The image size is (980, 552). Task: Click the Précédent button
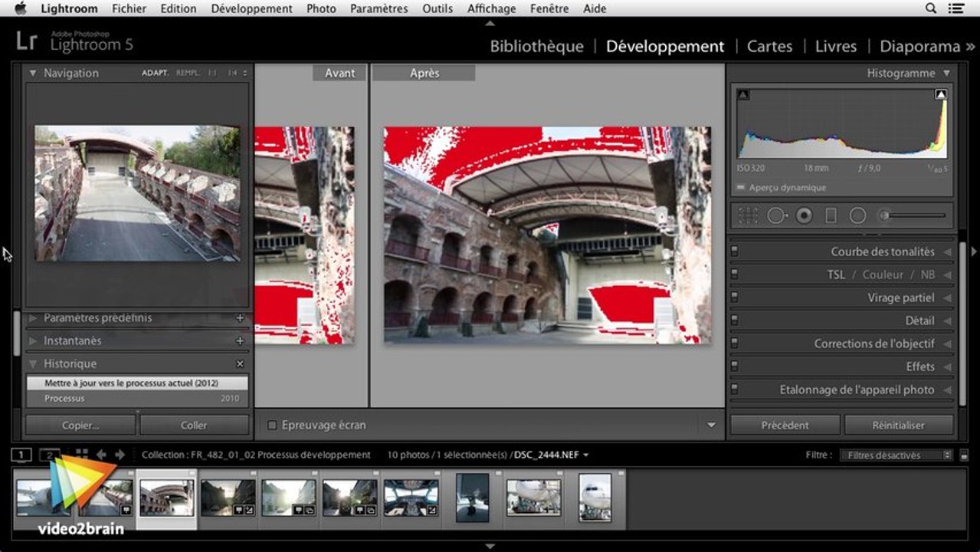coord(785,426)
